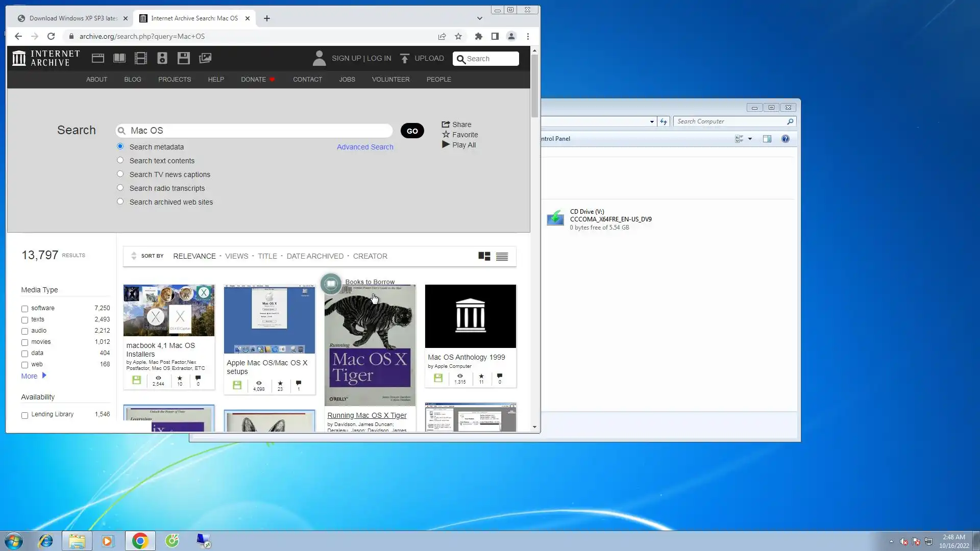Click the Advanced Search link
The height and width of the screenshot is (551, 980).
click(x=365, y=147)
